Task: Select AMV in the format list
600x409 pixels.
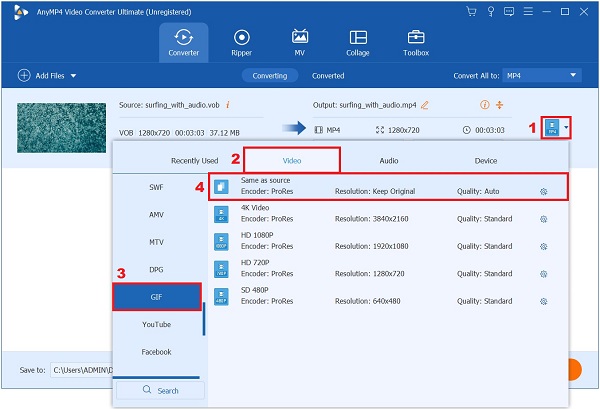Action: point(157,215)
